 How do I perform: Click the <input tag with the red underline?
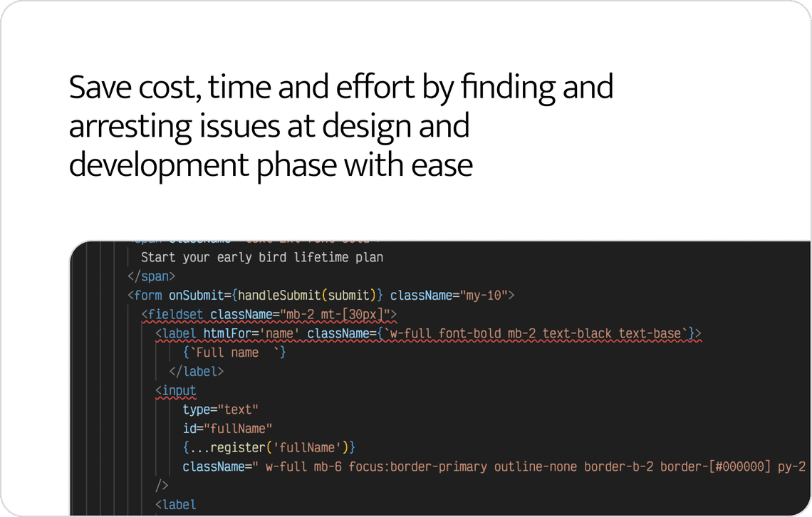pyautogui.click(x=175, y=391)
